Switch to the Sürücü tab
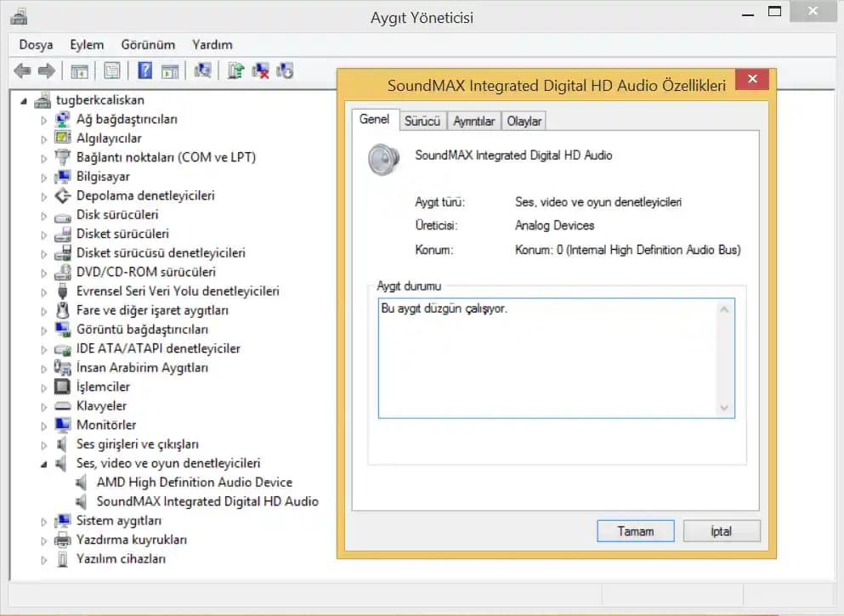This screenshot has height=616, width=844. click(422, 122)
